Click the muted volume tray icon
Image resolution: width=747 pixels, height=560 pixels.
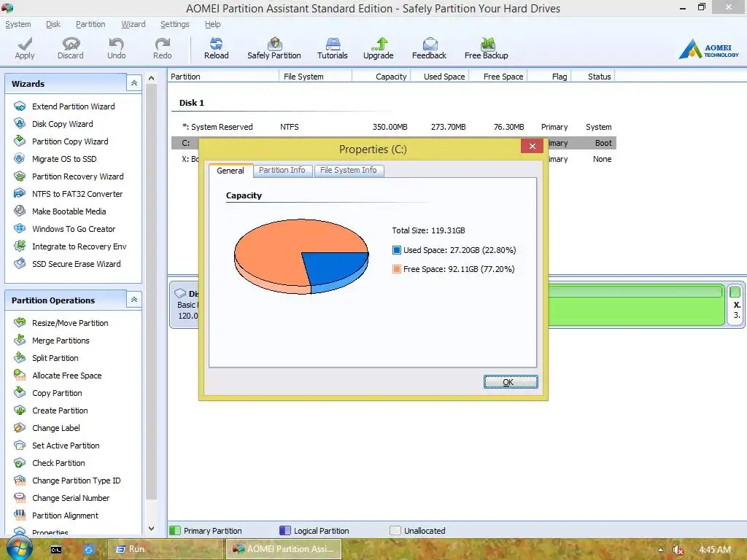click(x=678, y=550)
